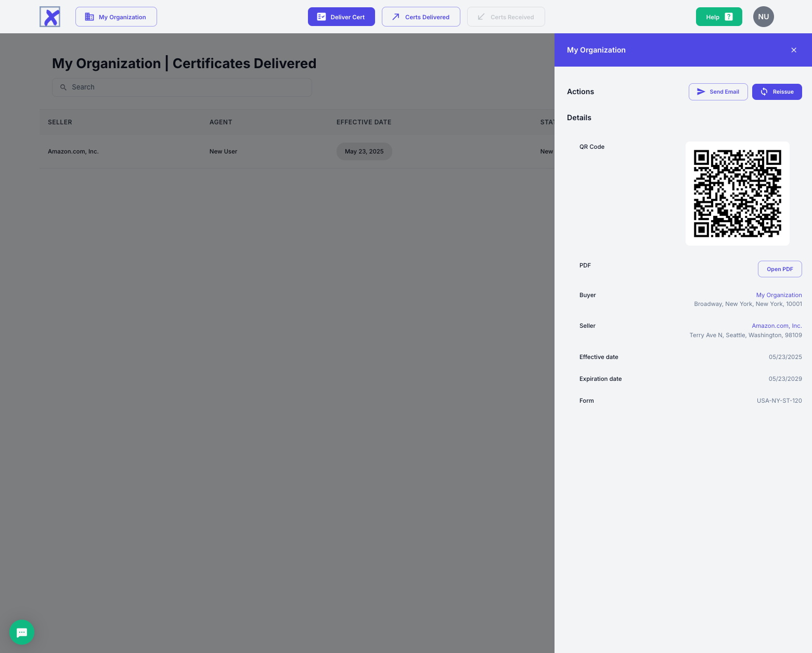Viewport: 812px width, 653px height.
Task: Switch to Certs Delivered tab
Action: (421, 17)
